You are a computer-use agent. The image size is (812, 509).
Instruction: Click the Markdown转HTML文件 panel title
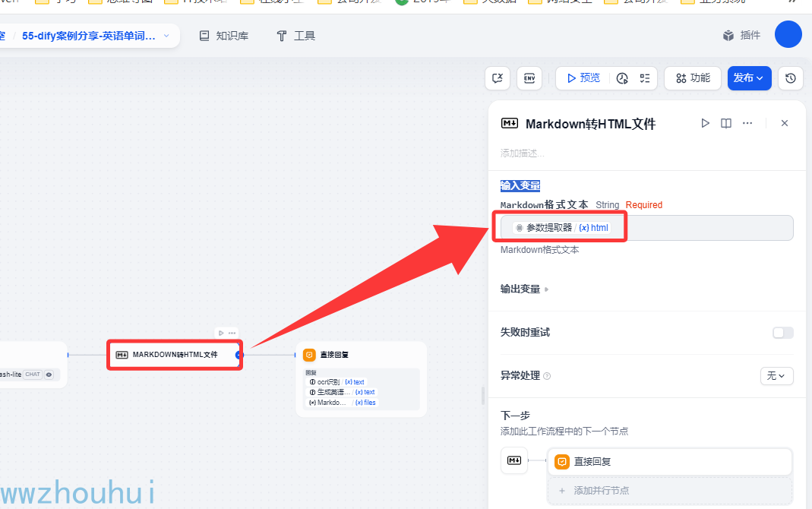590,124
